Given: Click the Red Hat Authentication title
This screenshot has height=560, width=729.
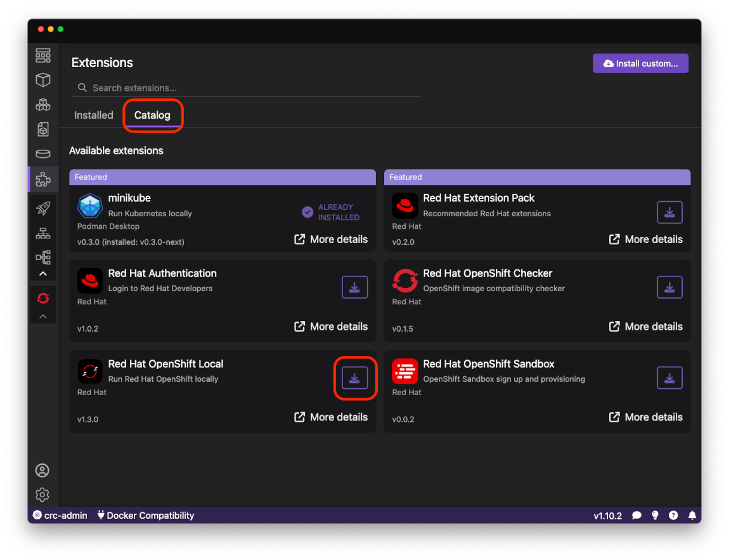Looking at the screenshot, I should click(162, 273).
